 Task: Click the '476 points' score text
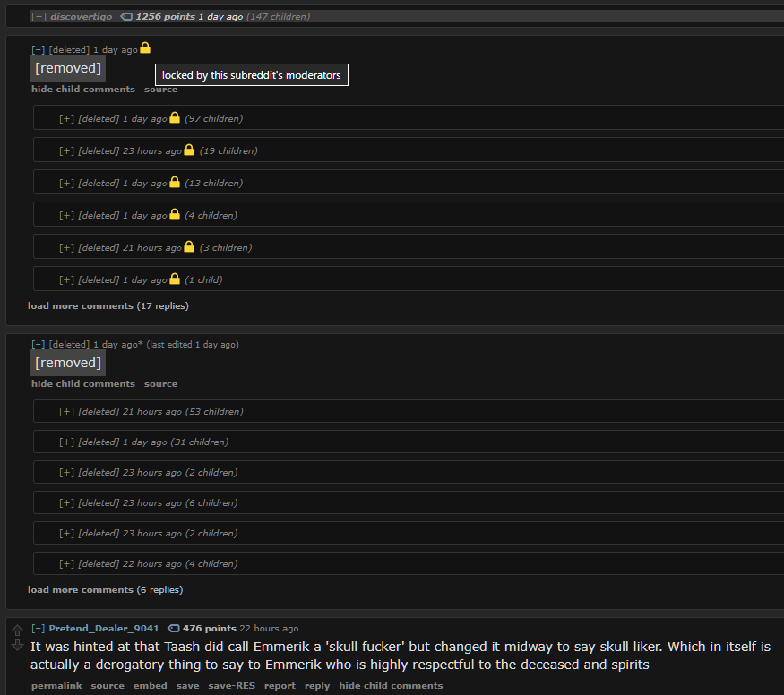tap(209, 629)
